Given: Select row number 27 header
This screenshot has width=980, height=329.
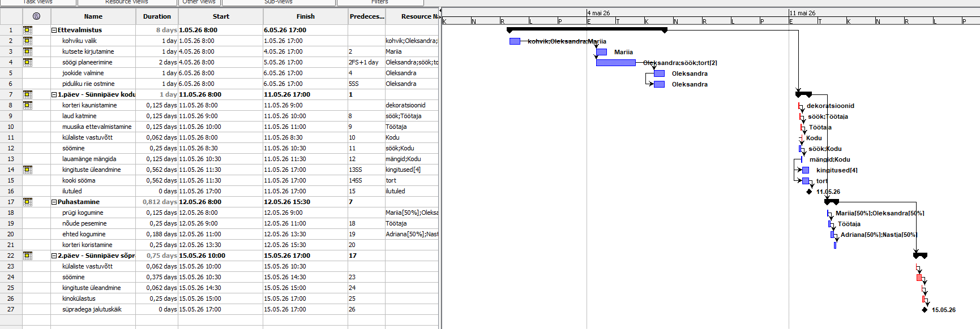Looking at the screenshot, I should 11,309.
